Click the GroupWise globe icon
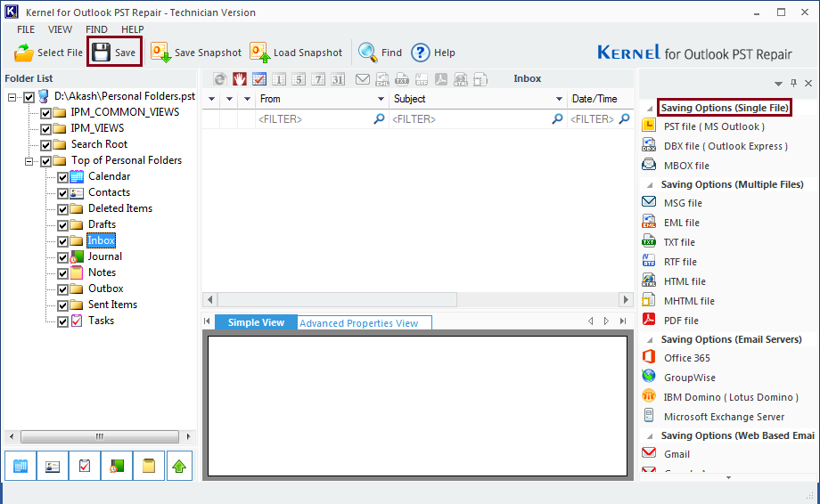The height and width of the screenshot is (504, 820). coord(649,377)
